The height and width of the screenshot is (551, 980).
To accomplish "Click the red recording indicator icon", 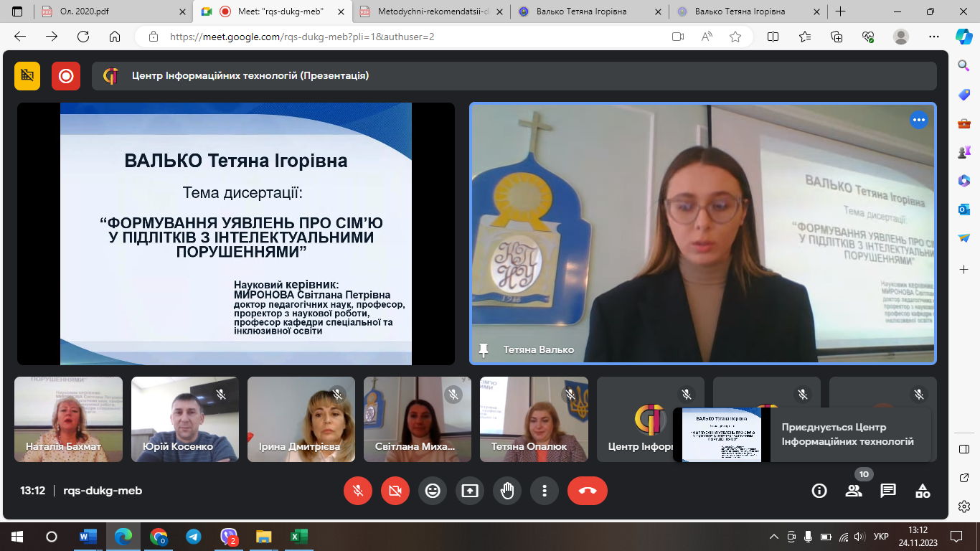I will coord(66,76).
